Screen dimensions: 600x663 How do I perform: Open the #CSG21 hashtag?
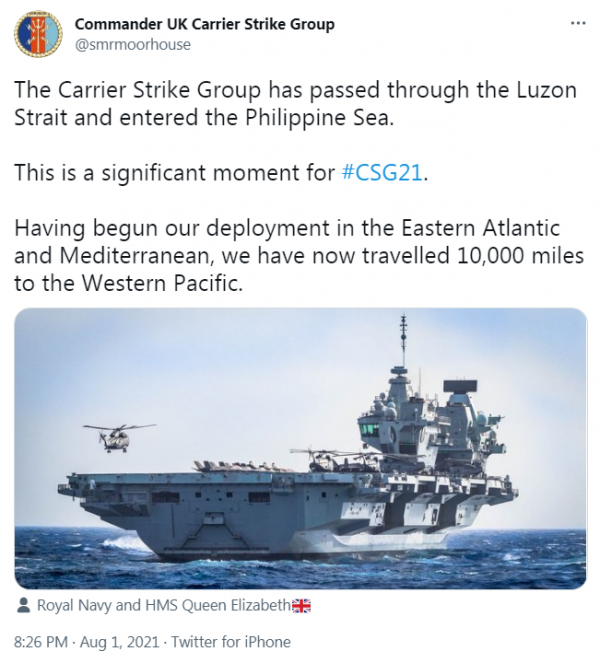pyautogui.click(x=383, y=173)
